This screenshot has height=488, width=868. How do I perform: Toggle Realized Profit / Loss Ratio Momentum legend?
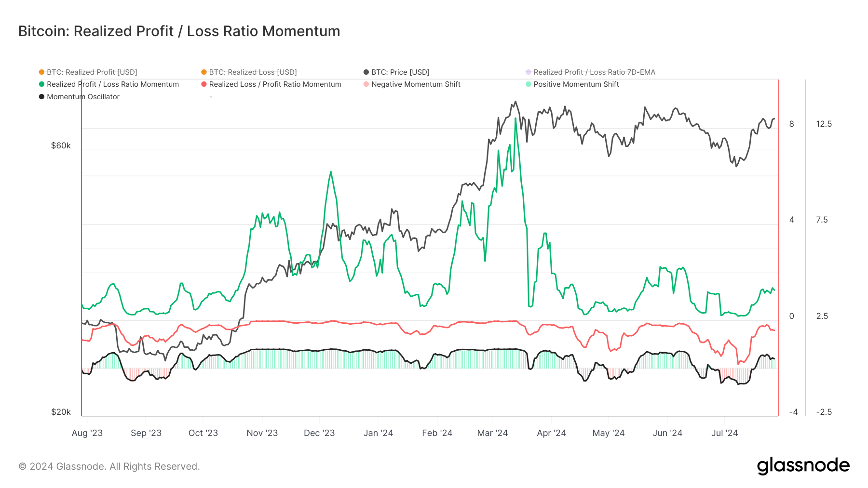coord(109,84)
